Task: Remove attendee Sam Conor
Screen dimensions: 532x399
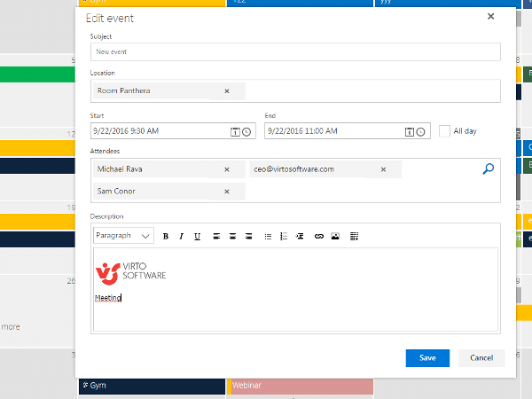Action: (x=227, y=192)
